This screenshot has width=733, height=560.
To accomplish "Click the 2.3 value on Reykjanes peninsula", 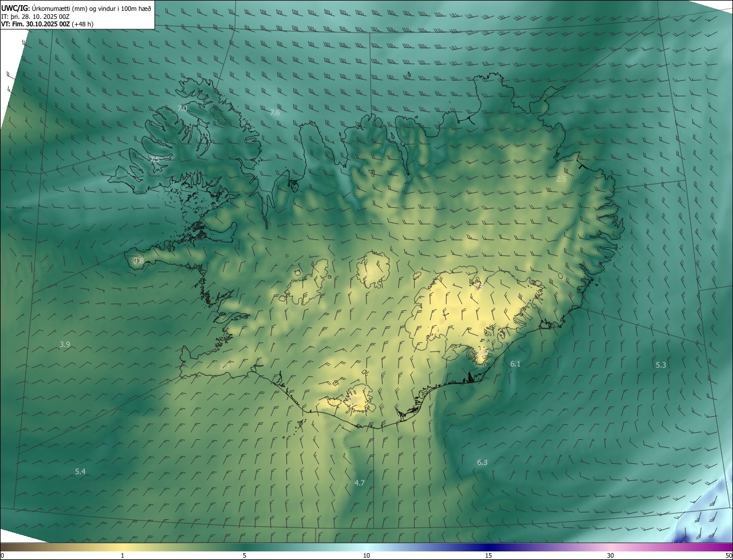I will click(224, 366).
